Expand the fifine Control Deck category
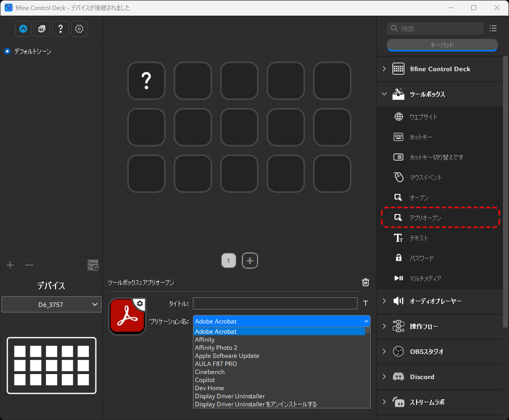The width and height of the screenshot is (509, 420). click(384, 69)
